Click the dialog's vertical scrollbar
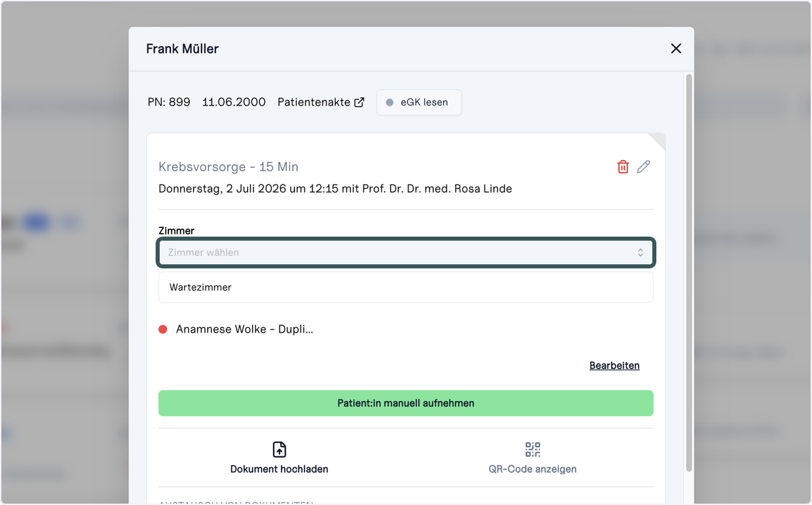812x505 pixels. pyautogui.click(x=689, y=272)
